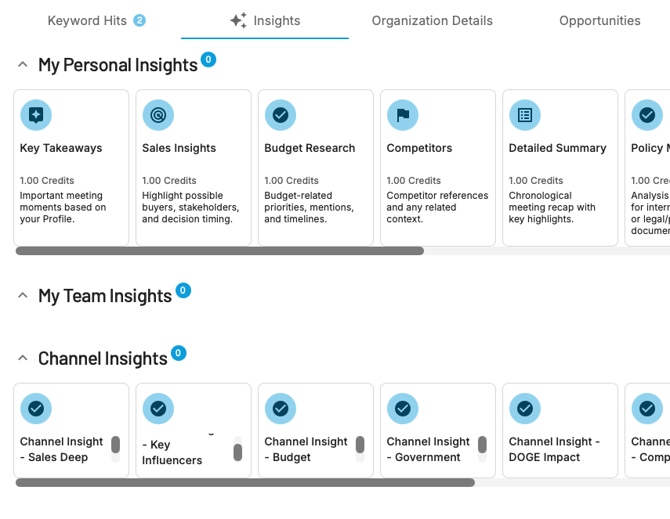Collapse the Channel Insights section

[x=23, y=358]
